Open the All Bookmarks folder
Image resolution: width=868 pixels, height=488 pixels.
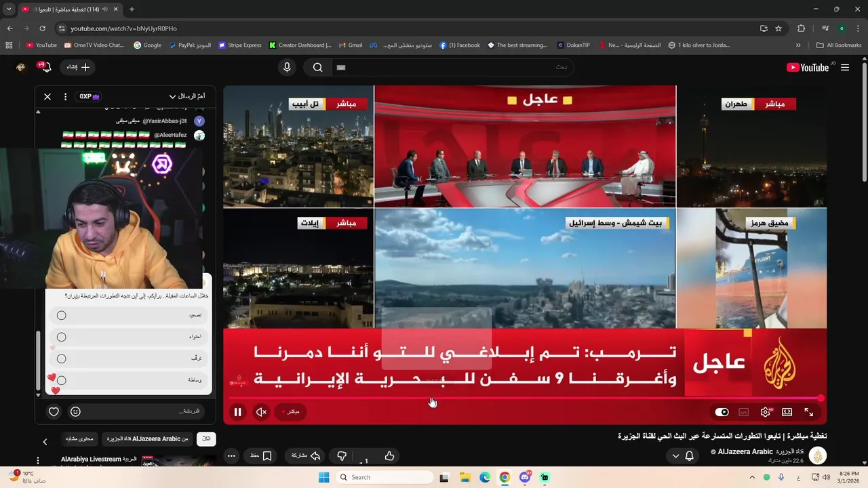point(839,45)
